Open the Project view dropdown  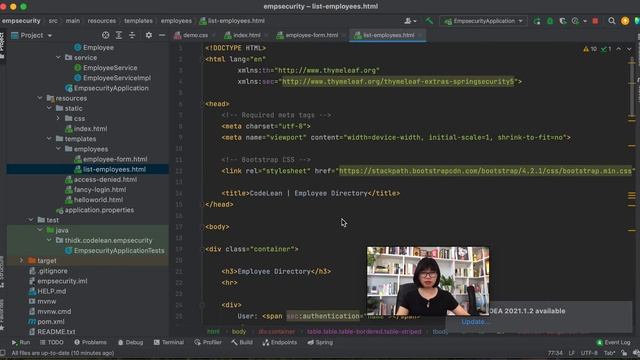point(32,36)
